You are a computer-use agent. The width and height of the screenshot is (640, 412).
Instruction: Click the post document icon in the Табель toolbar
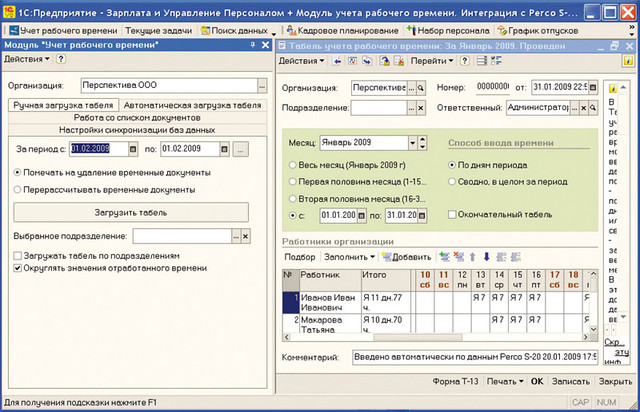(384, 61)
